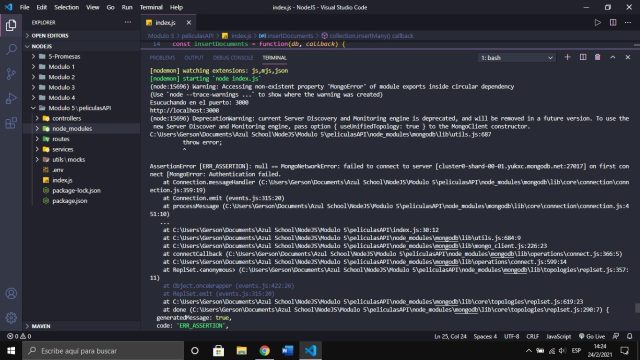This screenshot has height=360, width=640.
Task: Open index.js in the explorer tree
Action: 82,180
